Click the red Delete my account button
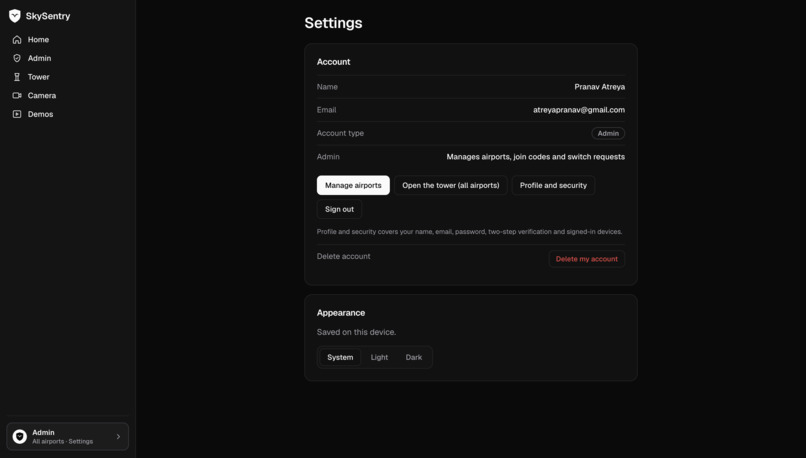 tap(587, 259)
